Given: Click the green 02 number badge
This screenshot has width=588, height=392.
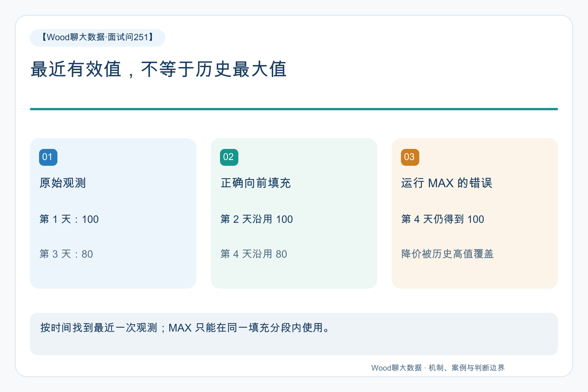Looking at the screenshot, I should tap(229, 157).
